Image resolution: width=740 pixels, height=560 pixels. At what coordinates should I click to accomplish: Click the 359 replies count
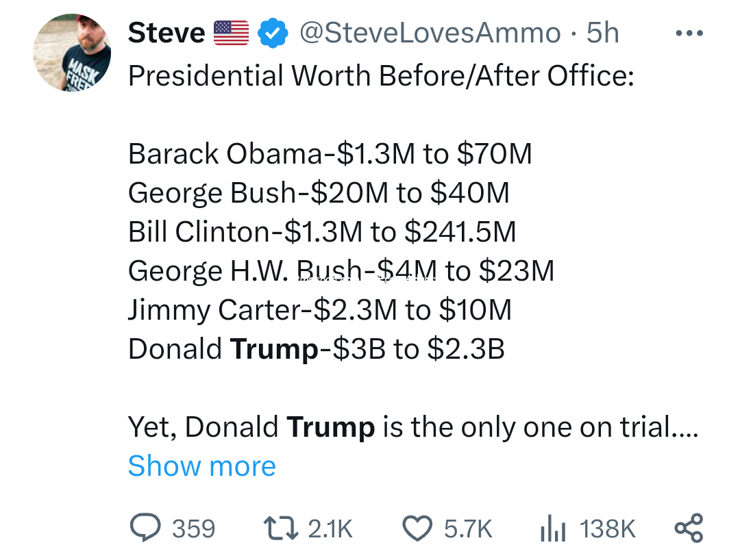pos(193,529)
